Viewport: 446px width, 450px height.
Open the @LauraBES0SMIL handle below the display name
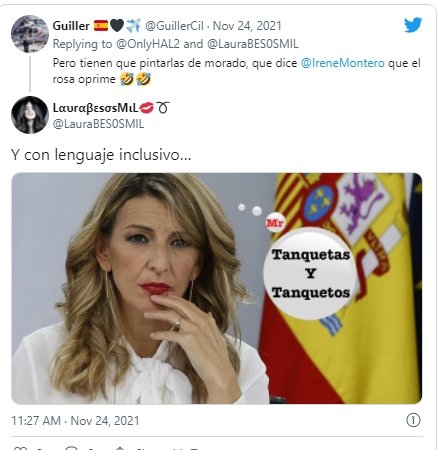[98, 124]
